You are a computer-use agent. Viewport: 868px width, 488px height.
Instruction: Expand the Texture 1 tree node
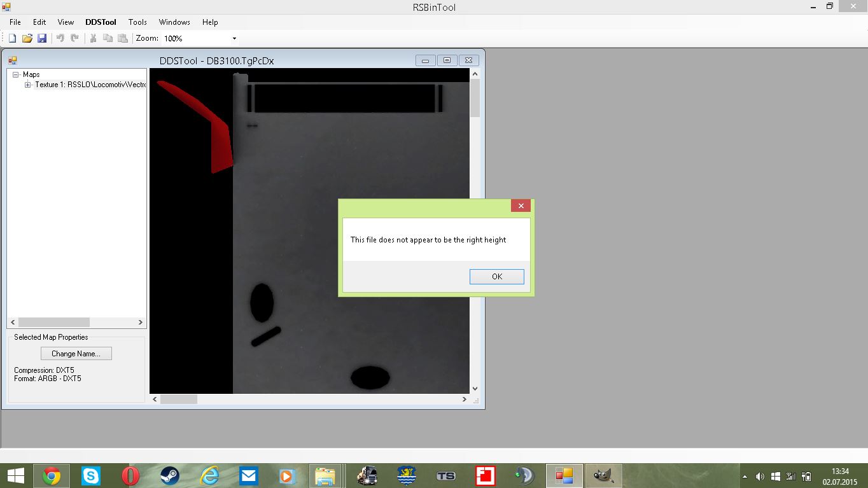28,85
